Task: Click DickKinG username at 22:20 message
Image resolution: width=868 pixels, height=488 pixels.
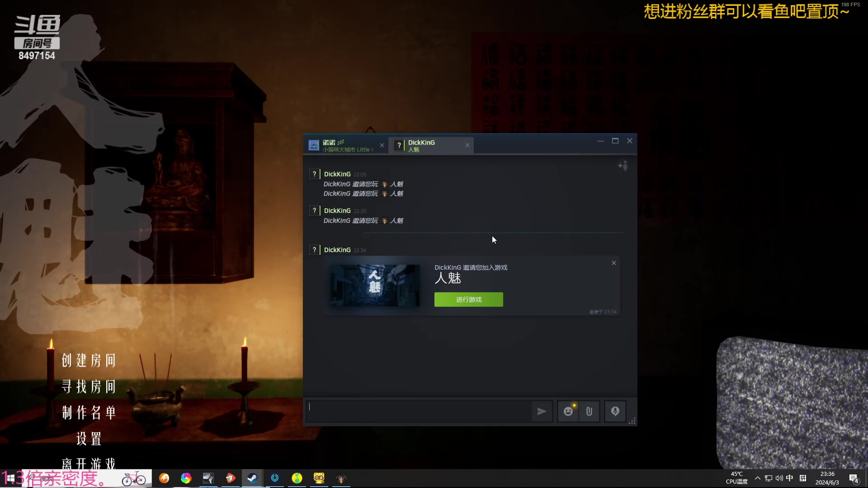Action: pyautogui.click(x=337, y=211)
